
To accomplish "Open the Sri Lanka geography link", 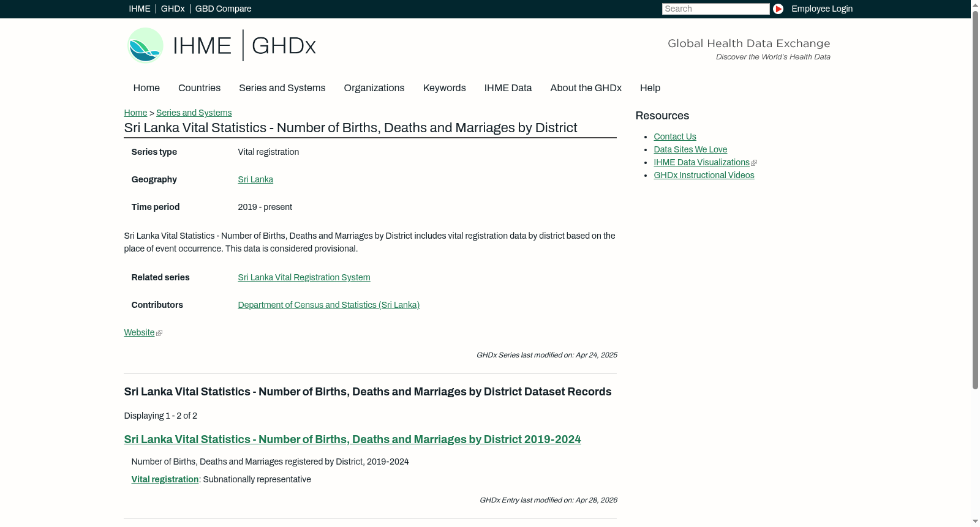I will point(255,179).
